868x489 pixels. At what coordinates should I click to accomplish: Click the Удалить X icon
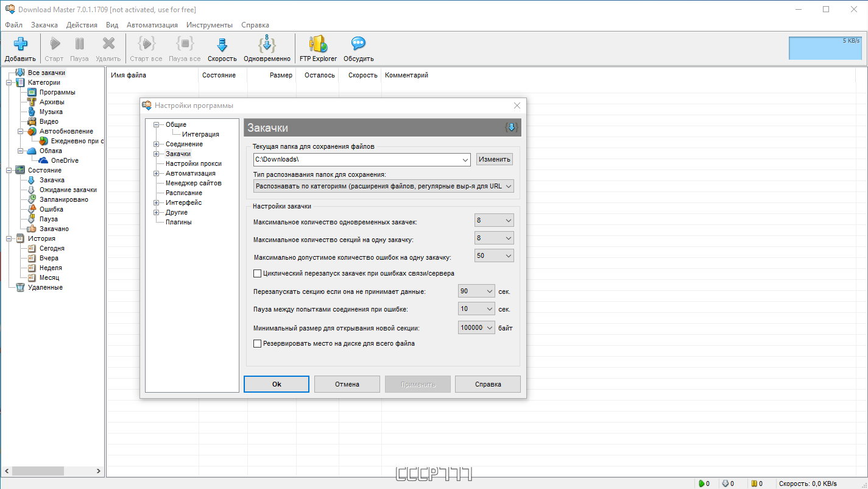(108, 43)
